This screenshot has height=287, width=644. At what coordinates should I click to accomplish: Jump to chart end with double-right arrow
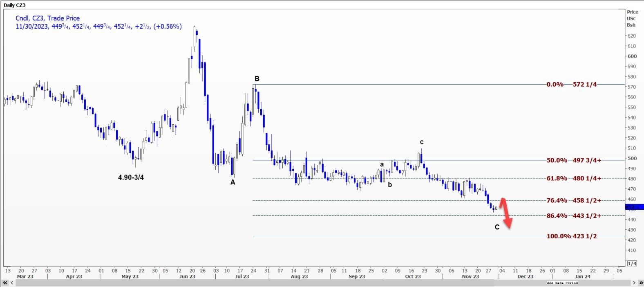[640, 283]
